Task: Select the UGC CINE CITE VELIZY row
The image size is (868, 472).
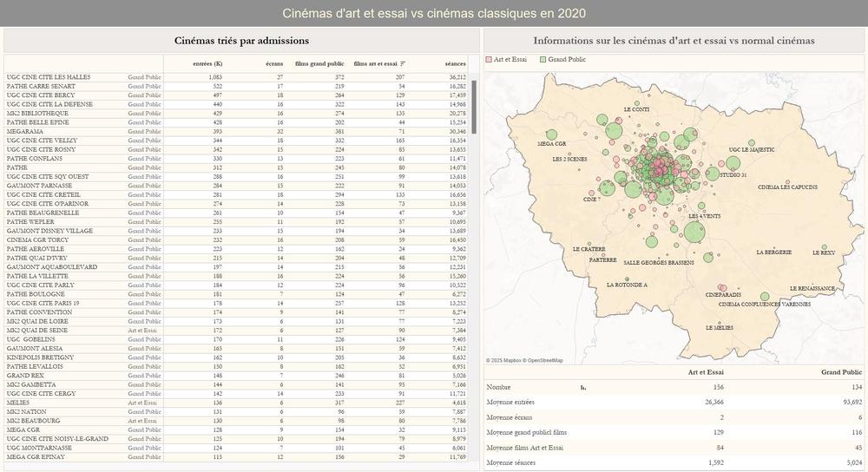Action: coord(236,141)
